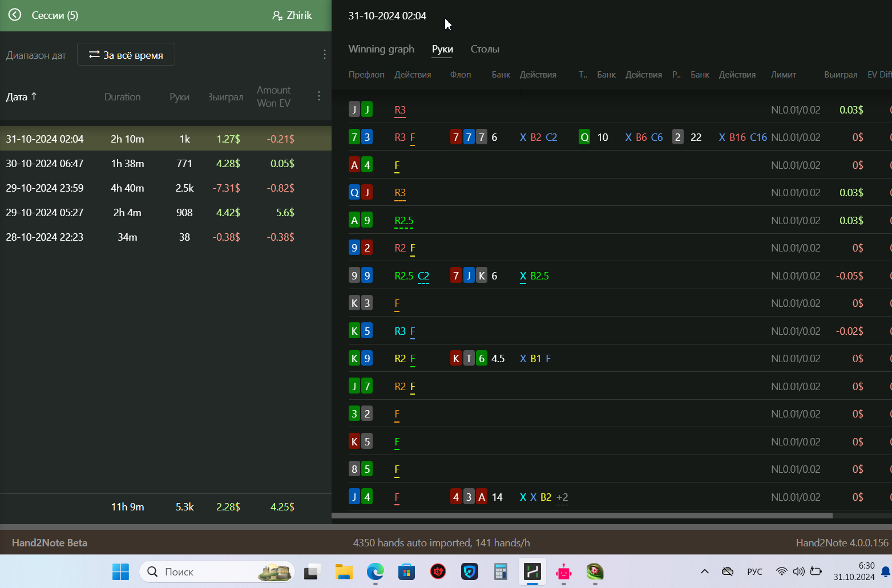
Task: Open the K5 hand with R3 F action
Action: tap(620, 331)
